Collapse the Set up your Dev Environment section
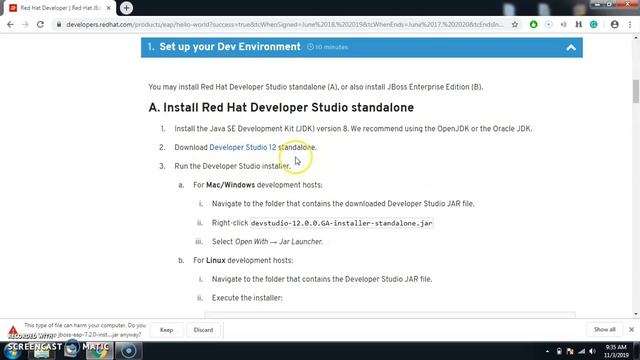This screenshot has height=360, width=640. click(571, 47)
